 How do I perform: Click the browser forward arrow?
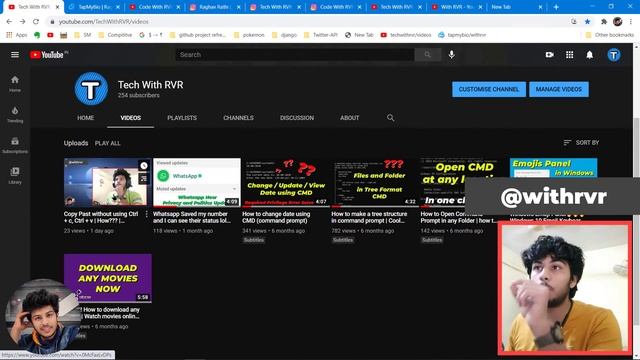pyautogui.click(x=22, y=22)
